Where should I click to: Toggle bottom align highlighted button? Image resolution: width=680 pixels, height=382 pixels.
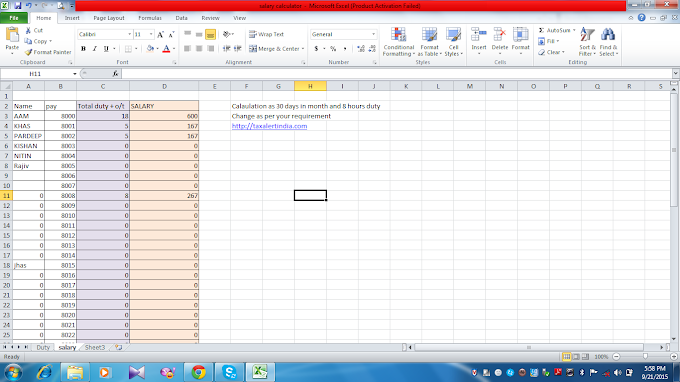(210, 34)
